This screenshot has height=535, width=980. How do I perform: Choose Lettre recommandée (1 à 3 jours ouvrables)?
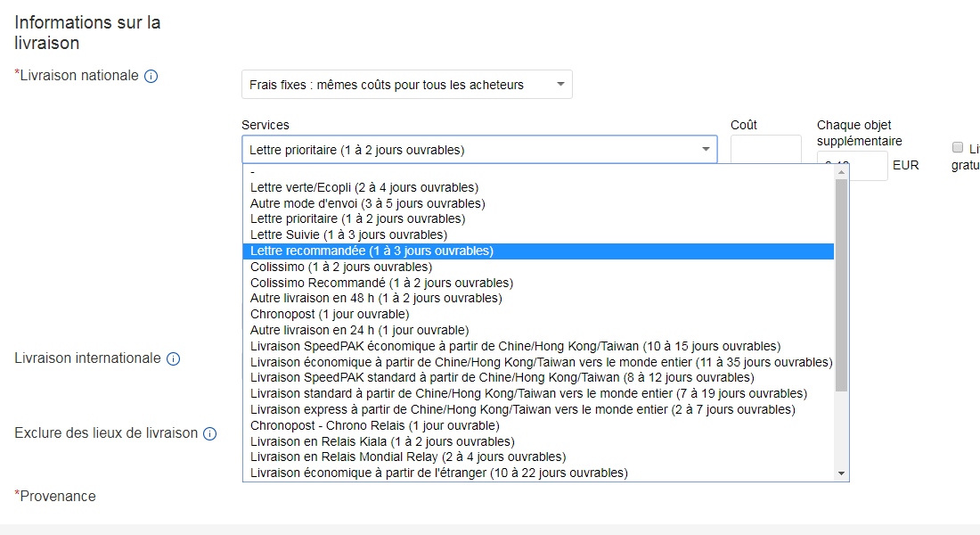[x=372, y=251]
